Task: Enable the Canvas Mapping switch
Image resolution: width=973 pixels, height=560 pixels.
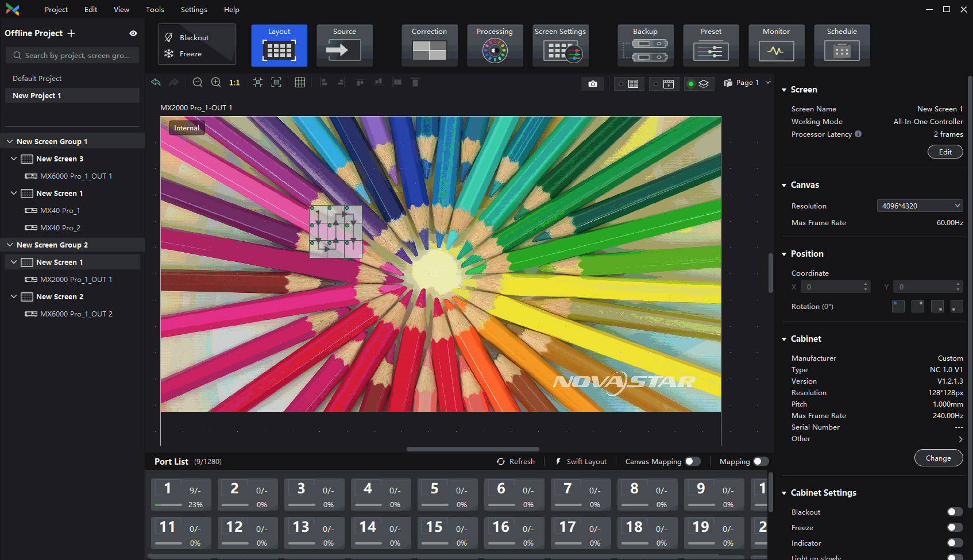Action: pyautogui.click(x=693, y=461)
